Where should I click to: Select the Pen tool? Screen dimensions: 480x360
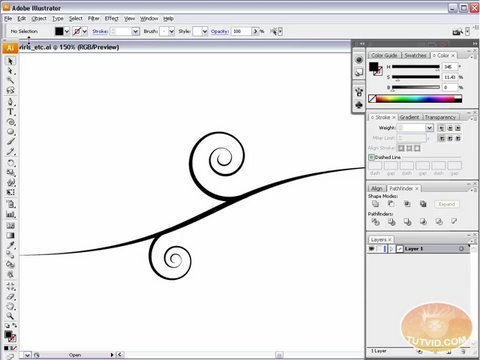10,102
